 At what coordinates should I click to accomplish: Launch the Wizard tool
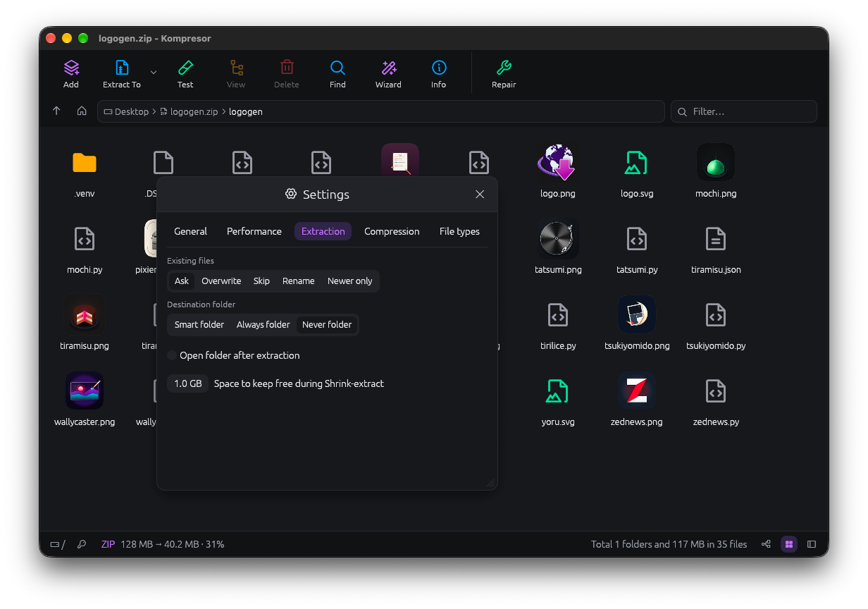(x=388, y=68)
